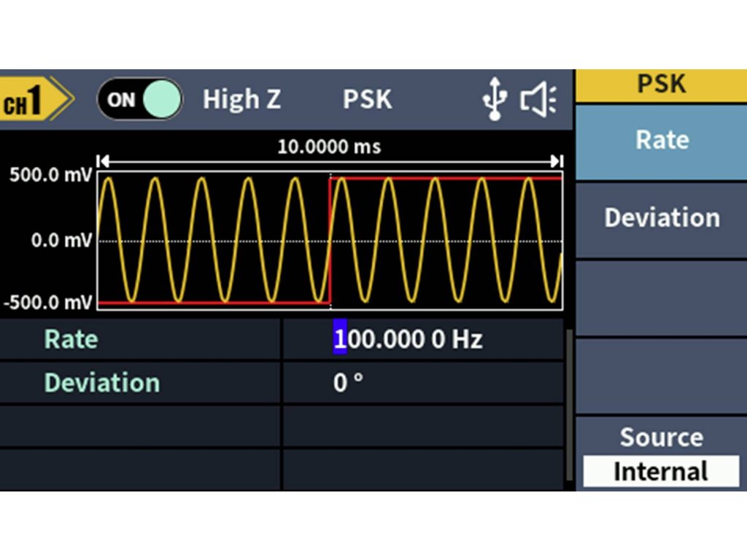
Task: Toggle the channel output ON switch
Action: pyautogui.click(x=140, y=100)
